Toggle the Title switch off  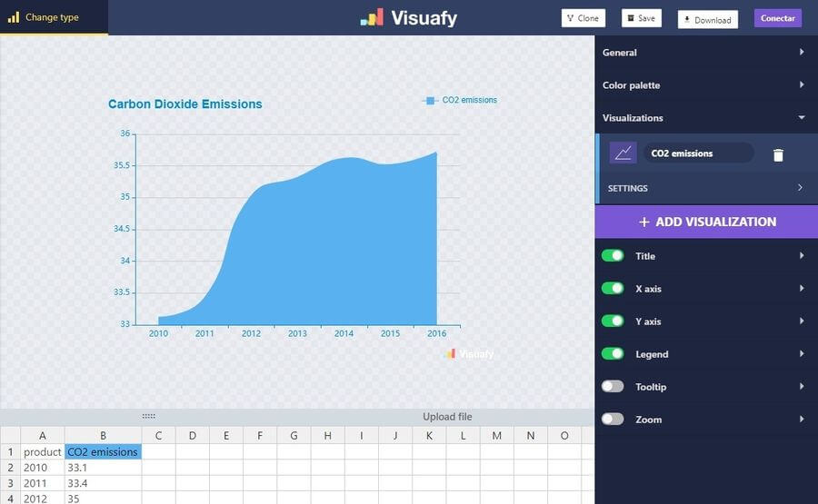[613, 255]
